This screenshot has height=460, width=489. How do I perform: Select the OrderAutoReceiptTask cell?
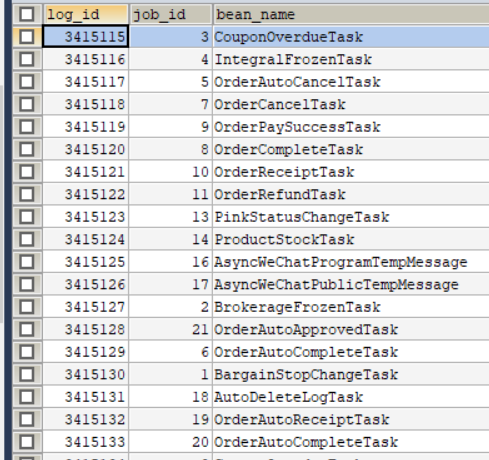click(x=351, y=419)
